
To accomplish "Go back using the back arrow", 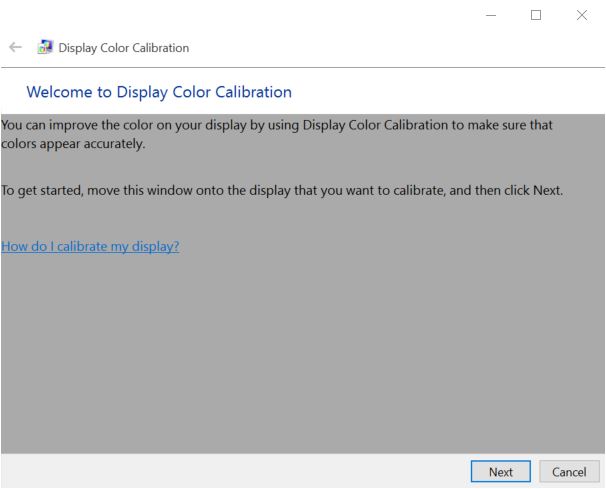I will 15,47.
